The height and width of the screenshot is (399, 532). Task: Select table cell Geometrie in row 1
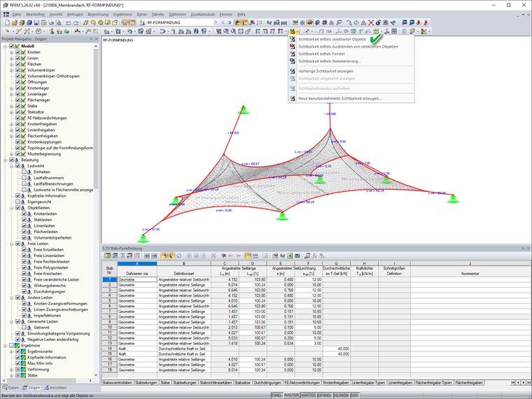(x=137, y=279)
